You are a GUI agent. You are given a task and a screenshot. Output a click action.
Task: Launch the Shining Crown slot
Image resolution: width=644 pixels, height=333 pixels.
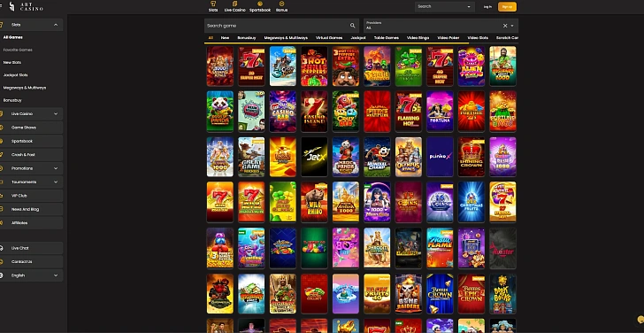(x=471, y=157)
